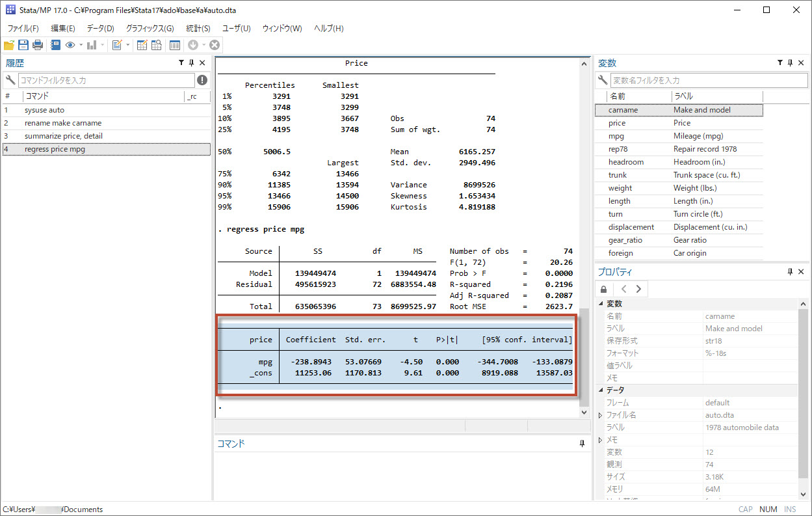Open the Variables Manager icon
The width and height of the screenshot is (812, 516).
(x=174, y=45)
